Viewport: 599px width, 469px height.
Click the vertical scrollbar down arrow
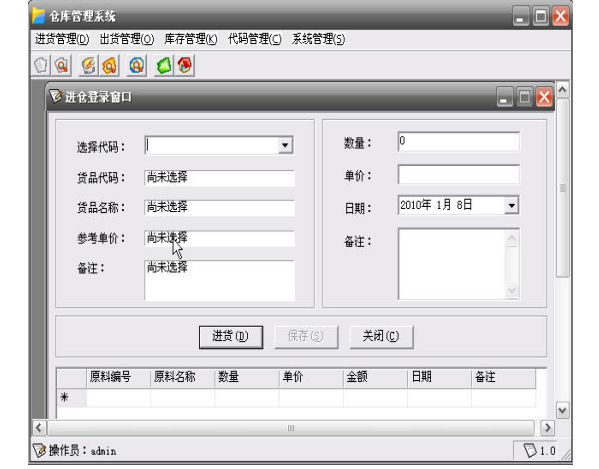pyautogui.click(x=562, y=411)
